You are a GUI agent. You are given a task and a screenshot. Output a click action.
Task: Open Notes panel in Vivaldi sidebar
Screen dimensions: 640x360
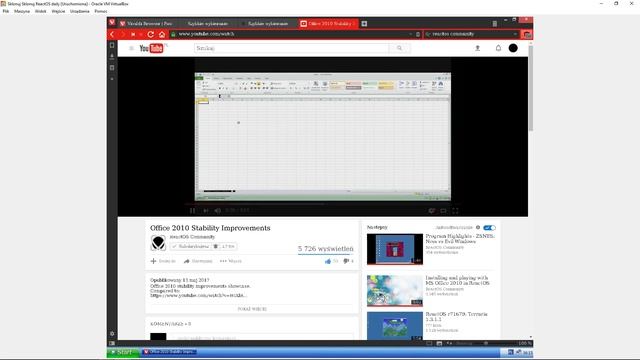click(x=112, y=68)
